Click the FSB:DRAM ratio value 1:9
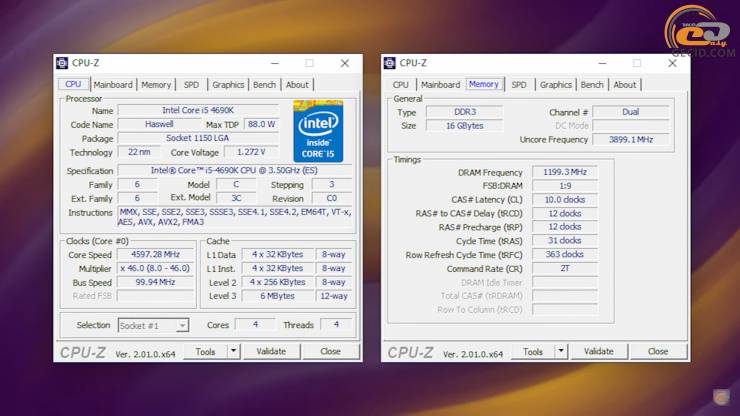Viewport: 740px width, 416px height. point(565,186)
